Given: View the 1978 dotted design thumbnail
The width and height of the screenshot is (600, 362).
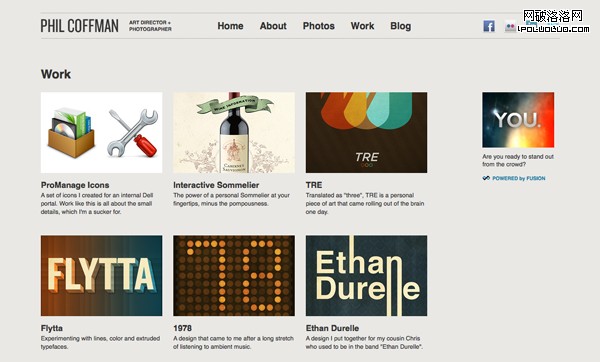Looking at the screenshot, I should (x=234, y=276).
